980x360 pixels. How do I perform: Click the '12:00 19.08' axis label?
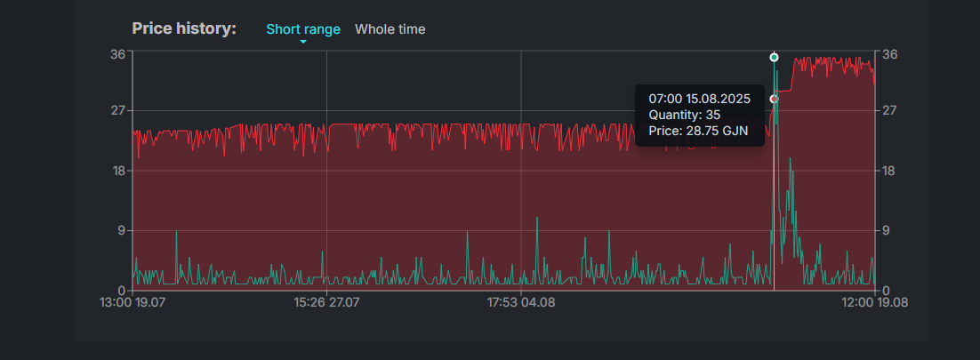coord(874,302)
